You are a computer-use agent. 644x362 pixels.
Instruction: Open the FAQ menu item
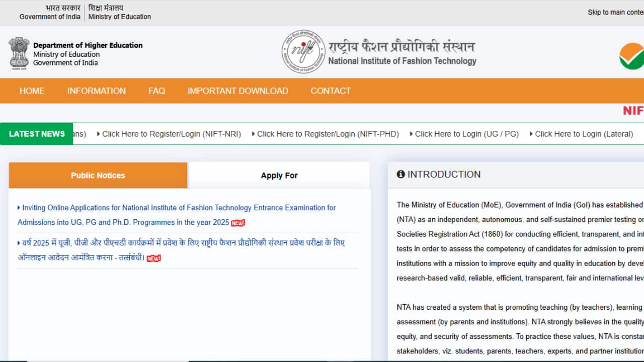click(156, 90)
